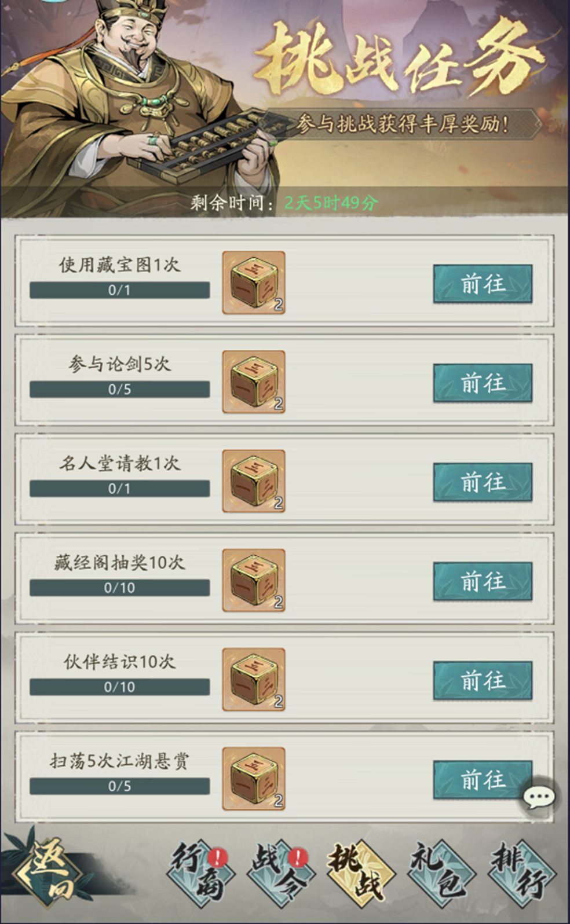Tap dice reward icon for 扫荡5次江湖悬赏
The image size is (570, 924).
point(254,779)
